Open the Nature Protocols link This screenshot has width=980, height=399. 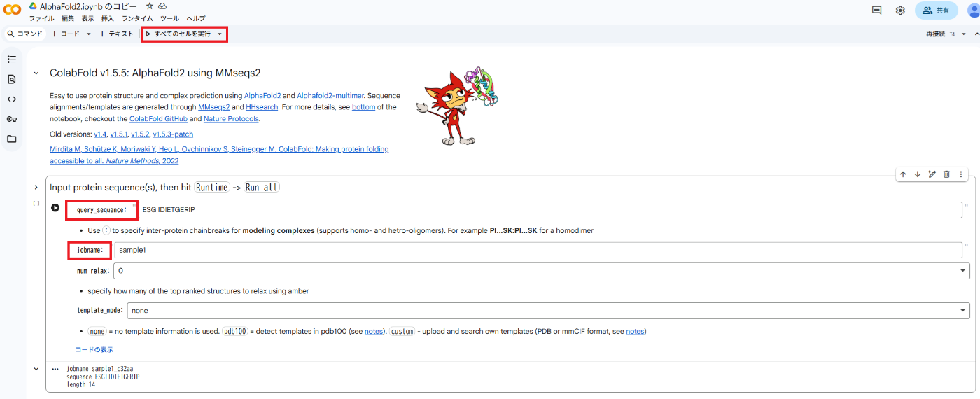pos(231,119)
